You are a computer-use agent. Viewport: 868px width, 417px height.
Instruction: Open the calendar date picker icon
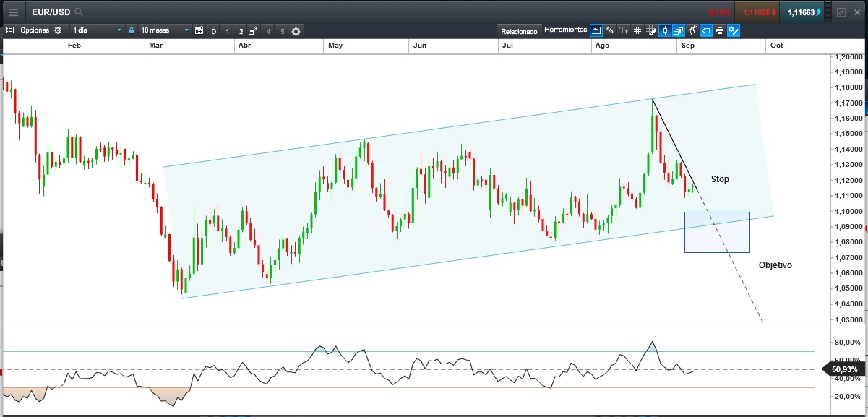pos(199,31)
